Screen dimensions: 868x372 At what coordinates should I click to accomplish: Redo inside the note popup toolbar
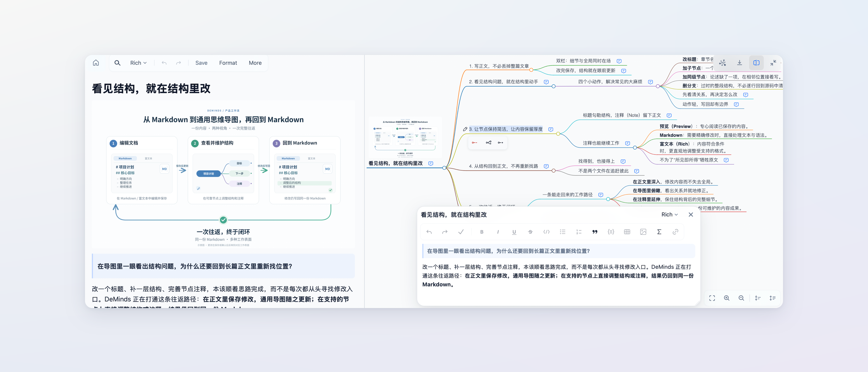click(445, 232)
